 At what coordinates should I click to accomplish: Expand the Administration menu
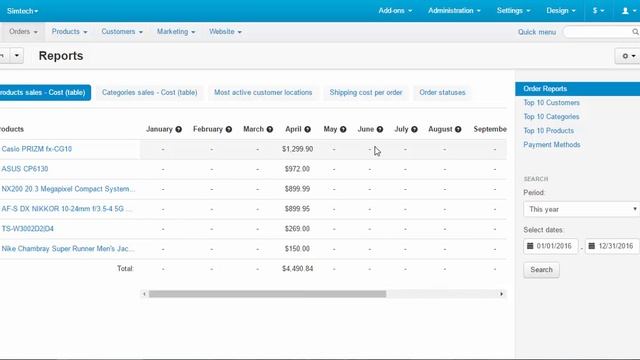pos(454,11)
